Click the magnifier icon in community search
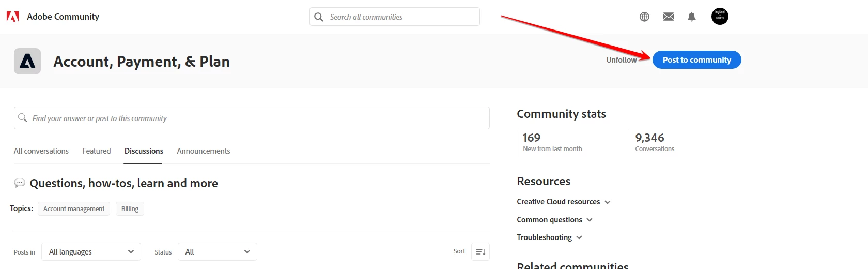The width and height of the screenshot is (868, 269). coord(23,118)
